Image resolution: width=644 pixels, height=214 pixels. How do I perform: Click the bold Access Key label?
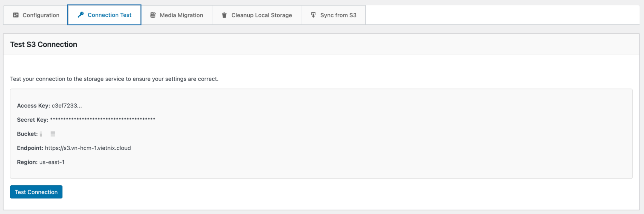[x=33, y=106]
